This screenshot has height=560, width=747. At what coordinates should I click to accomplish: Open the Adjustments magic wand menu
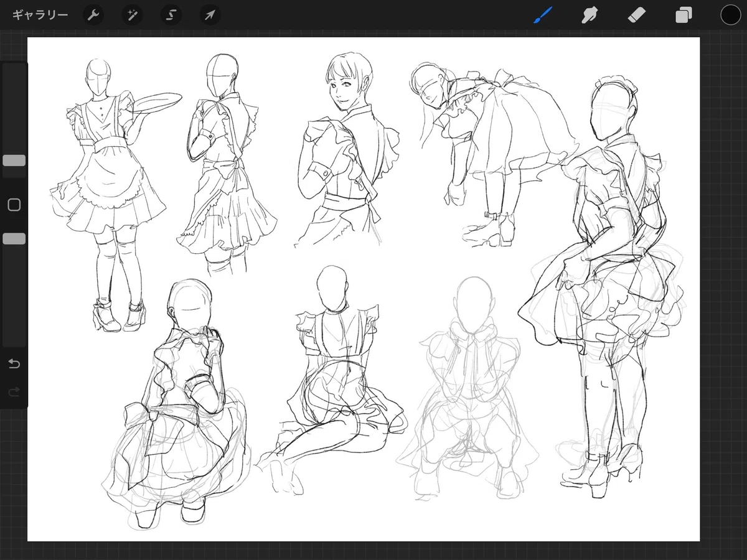click(132, 15)
